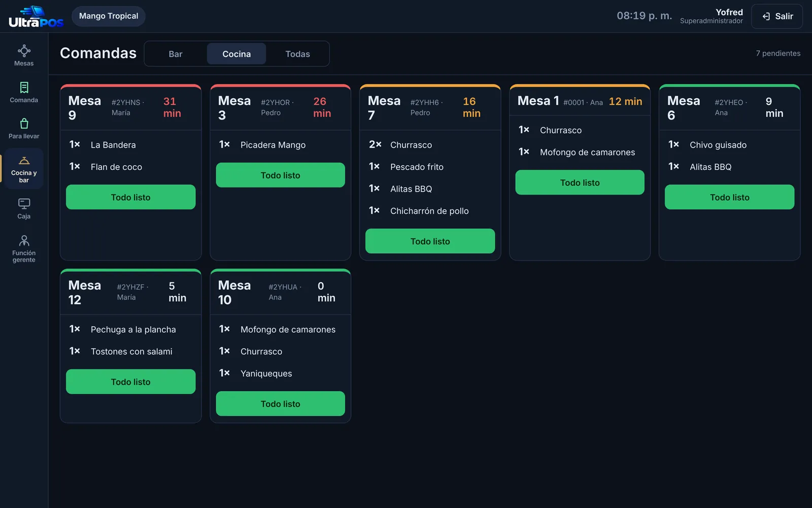
Task: Mark Mesa 9 order Todo listo
Action: click(x=130, y=197)
